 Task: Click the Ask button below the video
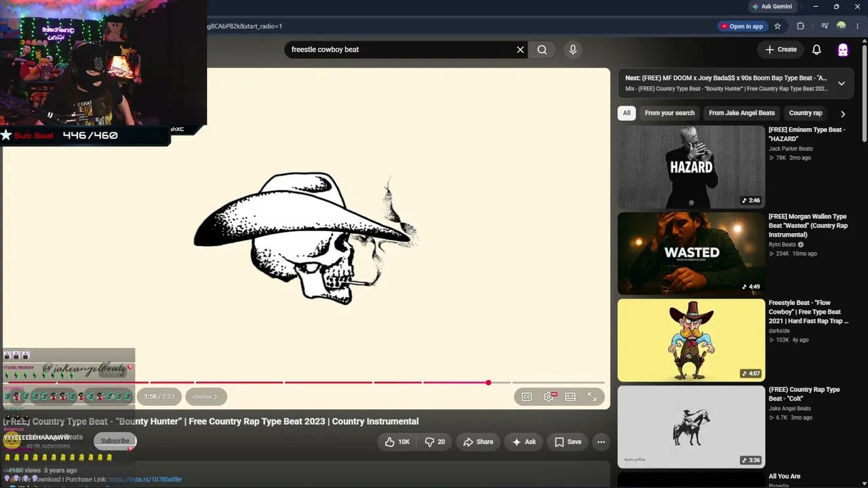coord(524,442)
